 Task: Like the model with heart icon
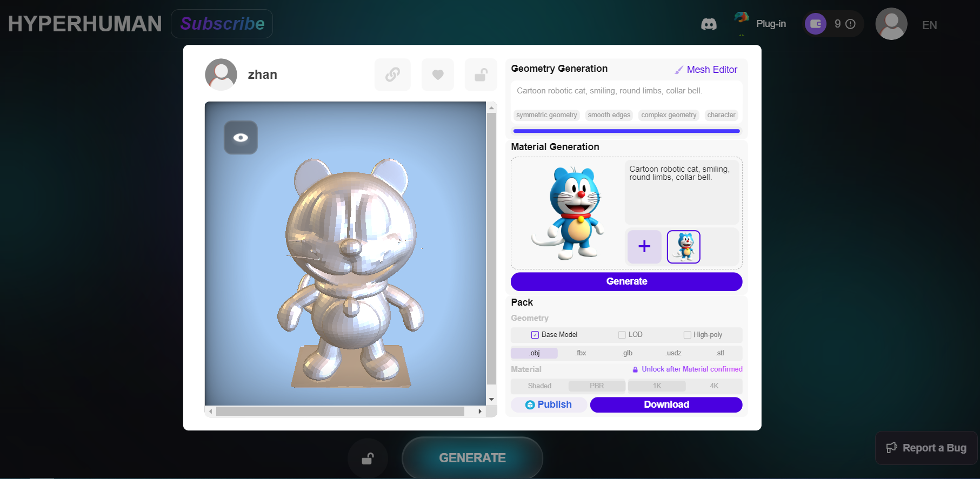(438, 75)
